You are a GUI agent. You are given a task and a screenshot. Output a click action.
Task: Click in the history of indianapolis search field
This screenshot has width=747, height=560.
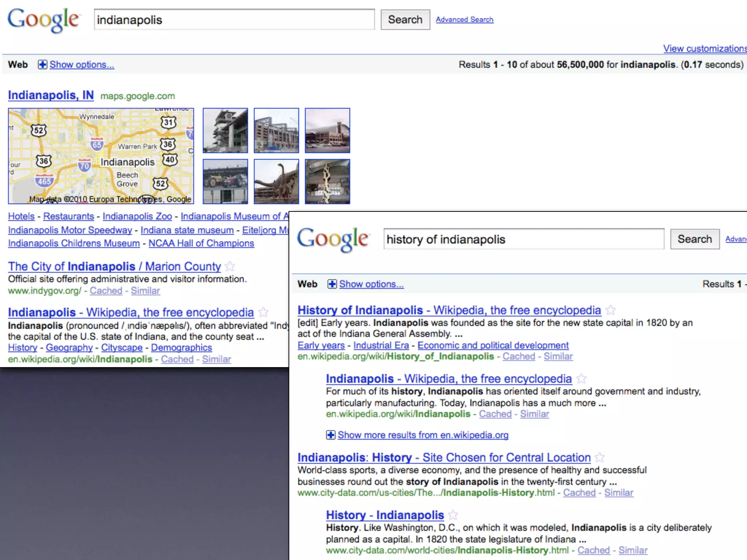click(x=523, y=239)
